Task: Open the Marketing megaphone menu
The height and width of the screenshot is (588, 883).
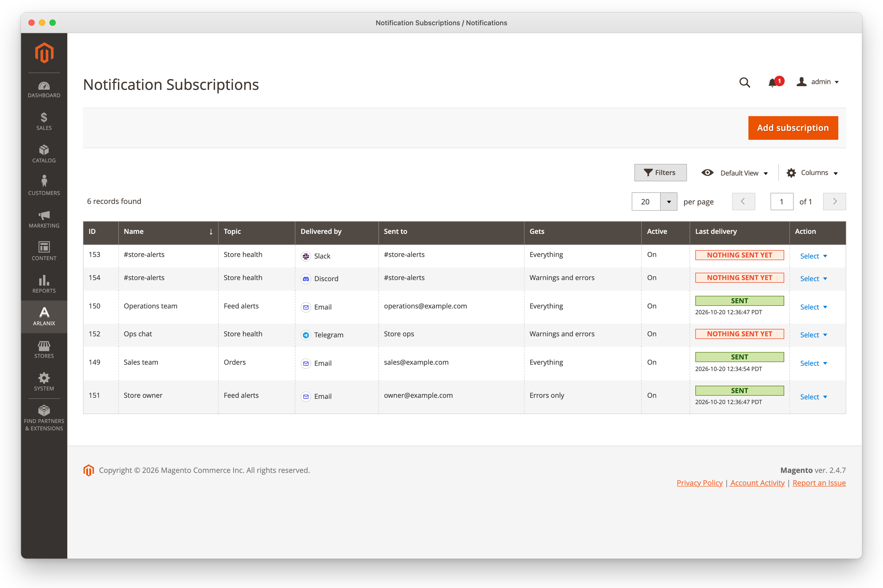Action: (44, 219)
